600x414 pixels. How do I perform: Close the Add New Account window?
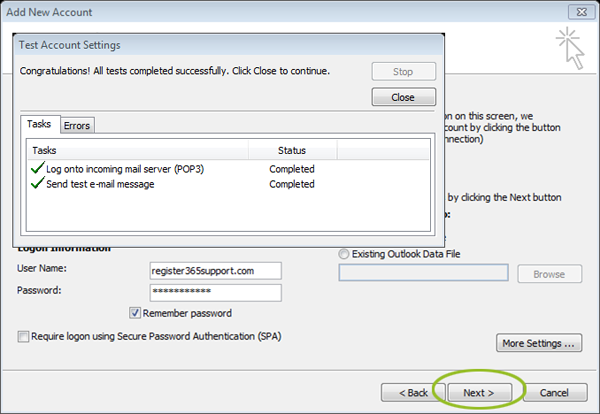582,12
